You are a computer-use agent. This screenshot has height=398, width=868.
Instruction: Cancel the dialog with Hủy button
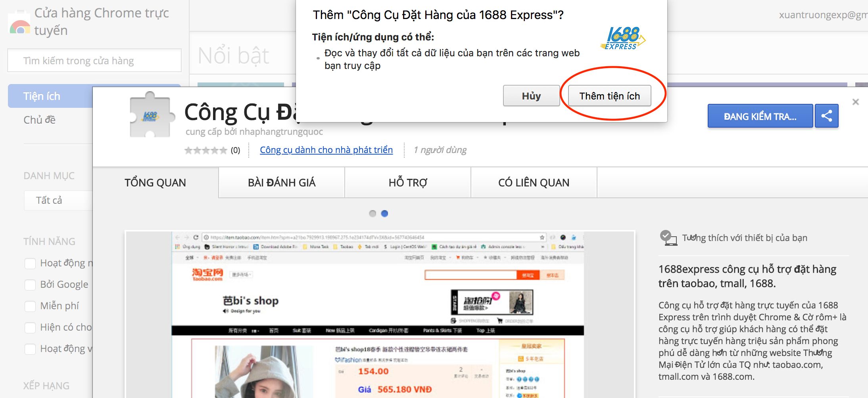531,96
